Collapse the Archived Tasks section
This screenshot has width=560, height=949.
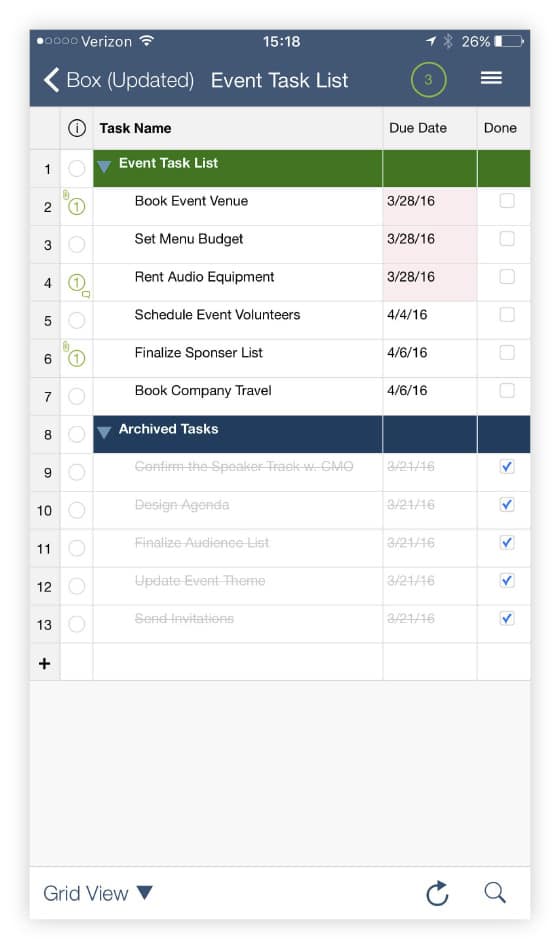pos(104,432)
